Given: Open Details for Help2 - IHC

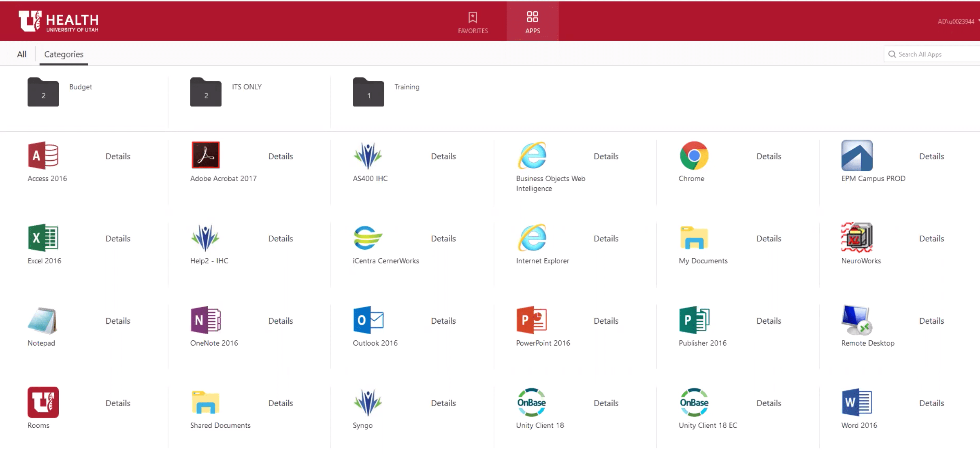Looking at the screenshot, I should (x=281, y=238).
